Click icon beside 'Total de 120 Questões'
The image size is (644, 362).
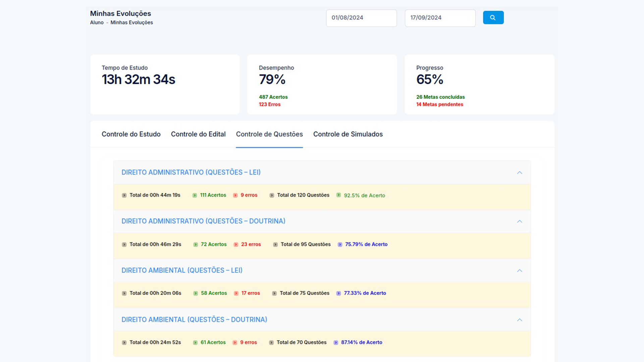pos(272,195)
